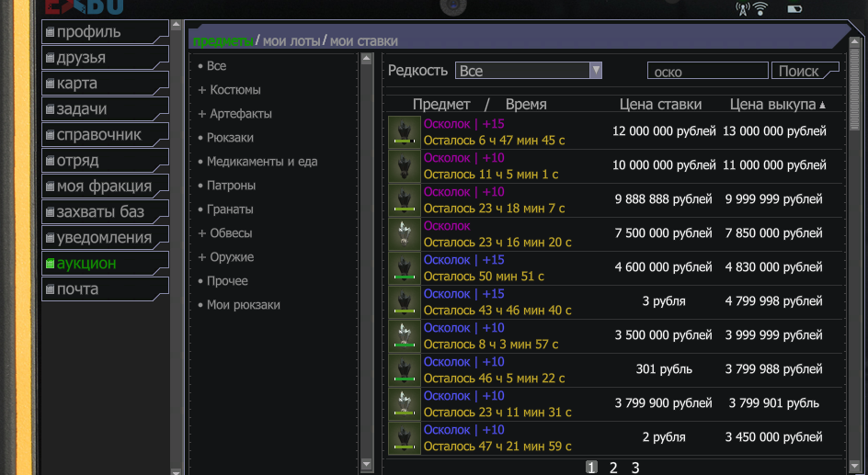Select the Патроны category
This screenshot has width=868, height=475.
click(x=226, y=186)
